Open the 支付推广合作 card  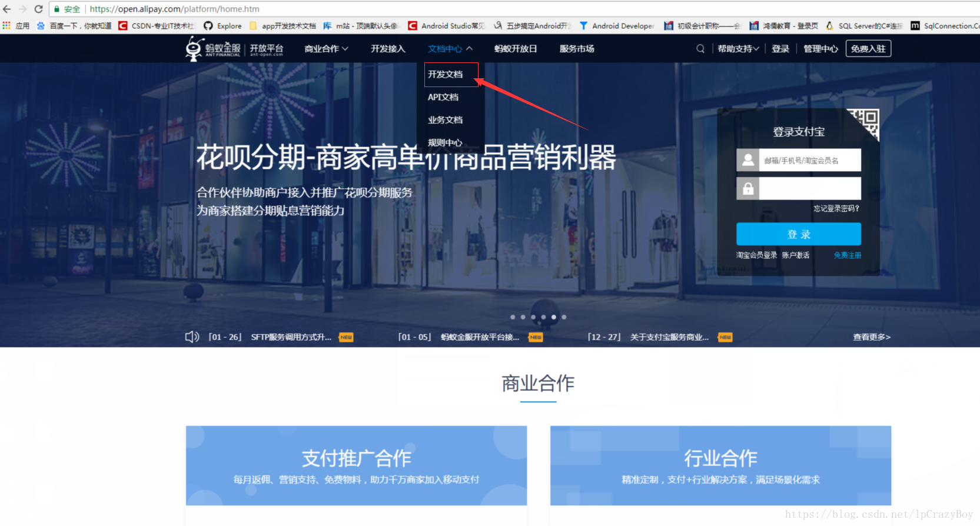[356, 465]
